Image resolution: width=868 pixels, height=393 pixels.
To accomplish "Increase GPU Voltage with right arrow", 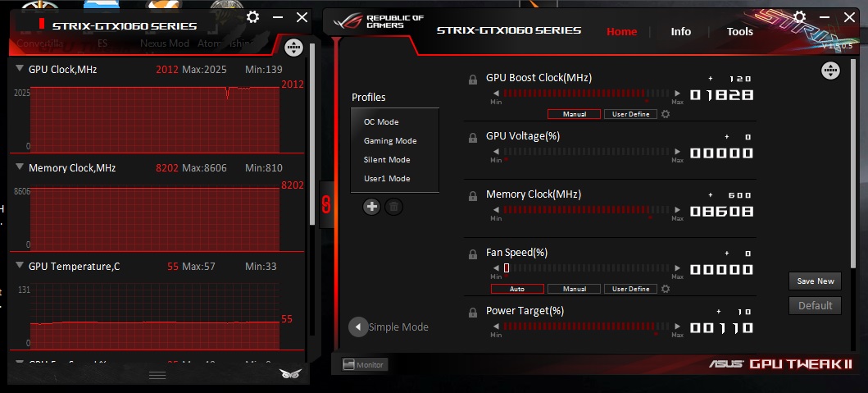I will (678, 151).
